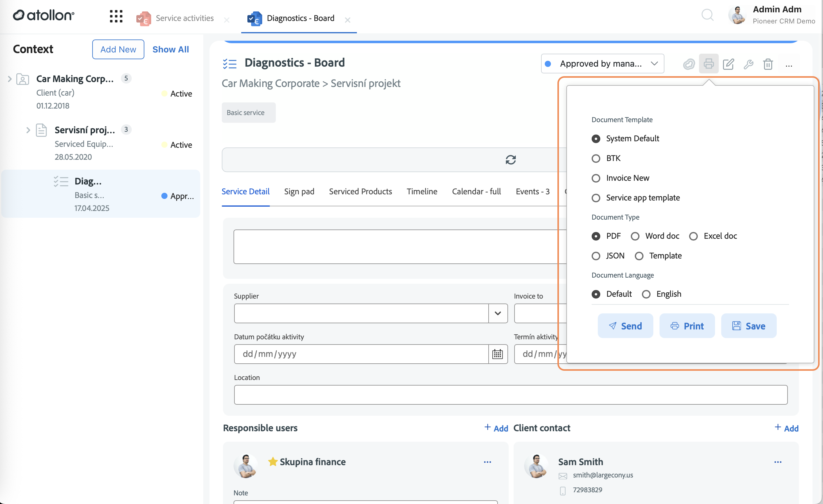Click the printer icon in toolbar
The image size is (823, 504).
[x=709, y=64]
